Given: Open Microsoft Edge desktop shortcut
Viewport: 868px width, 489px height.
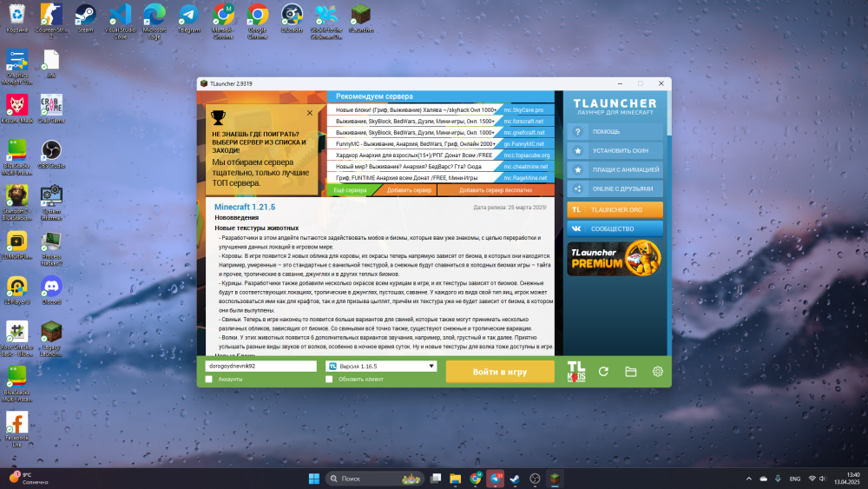Looking at the screenshot, I should point(155,21).
